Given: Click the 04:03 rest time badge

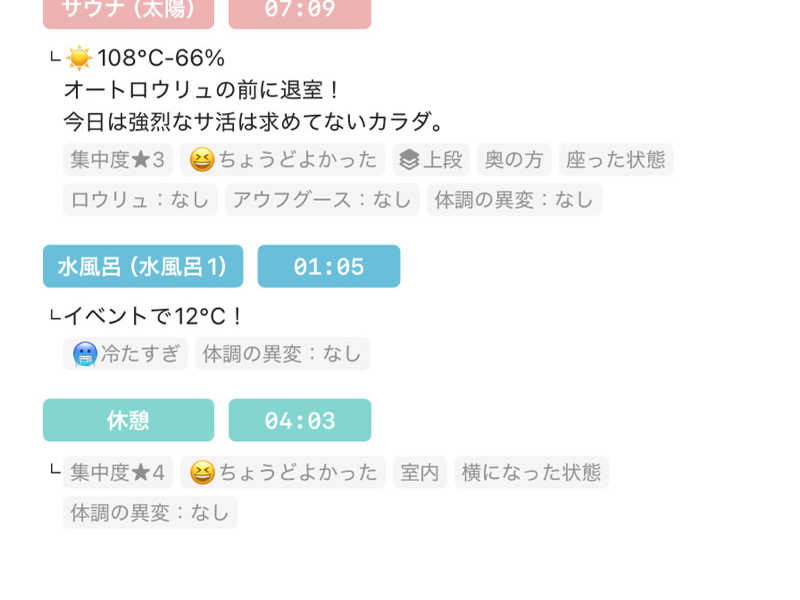Looking at the screenshot, I should [299, 420].
